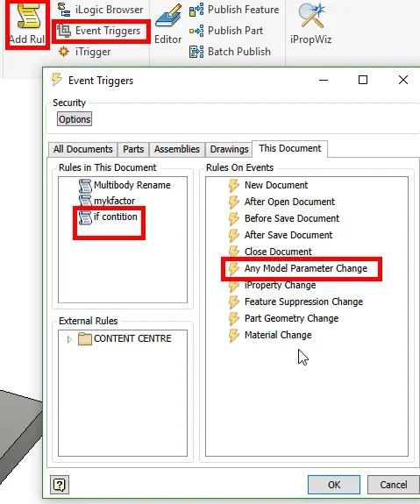Select the After Save Document event
This screenshot has height=504, width=420.
281,235
